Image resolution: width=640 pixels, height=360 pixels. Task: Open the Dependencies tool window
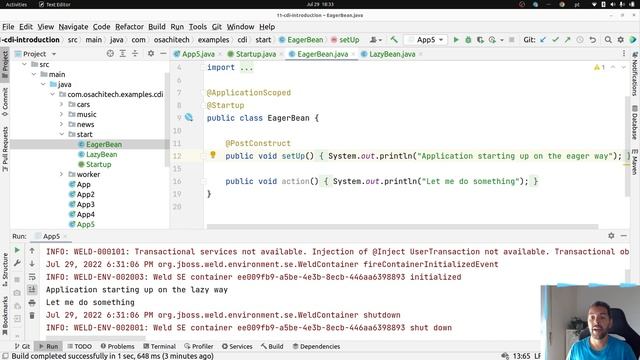pyautogui.click(x=316, y=346)
